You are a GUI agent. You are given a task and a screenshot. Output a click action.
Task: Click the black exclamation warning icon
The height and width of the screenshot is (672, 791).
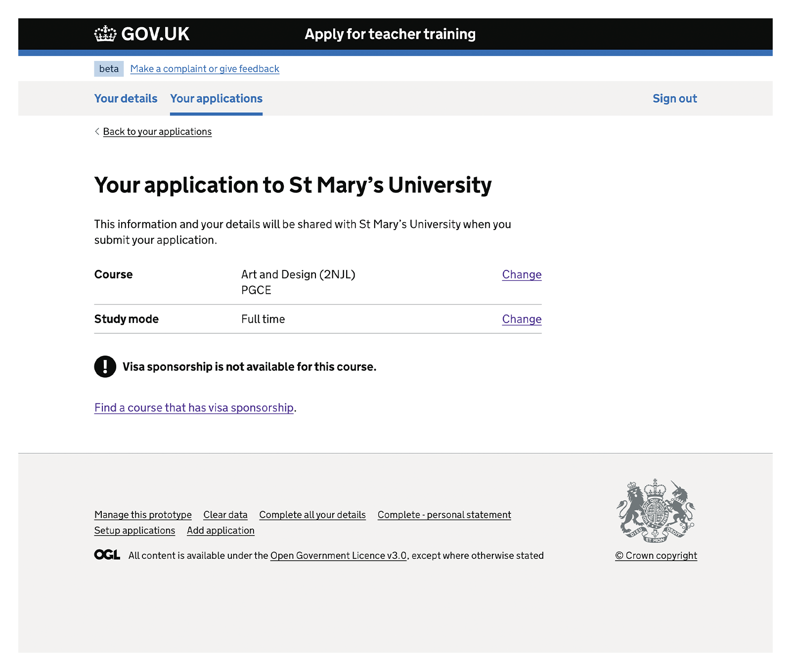tap(105, 366)
